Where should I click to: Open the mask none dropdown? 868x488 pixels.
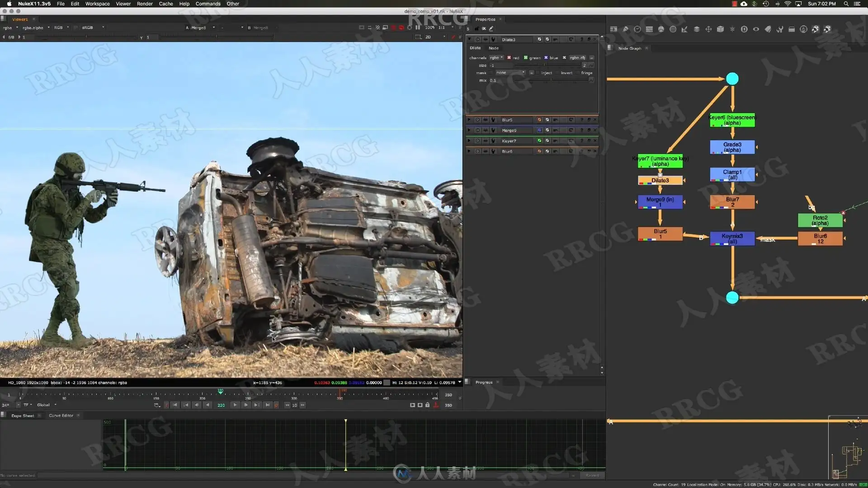(x=510, y=73)
